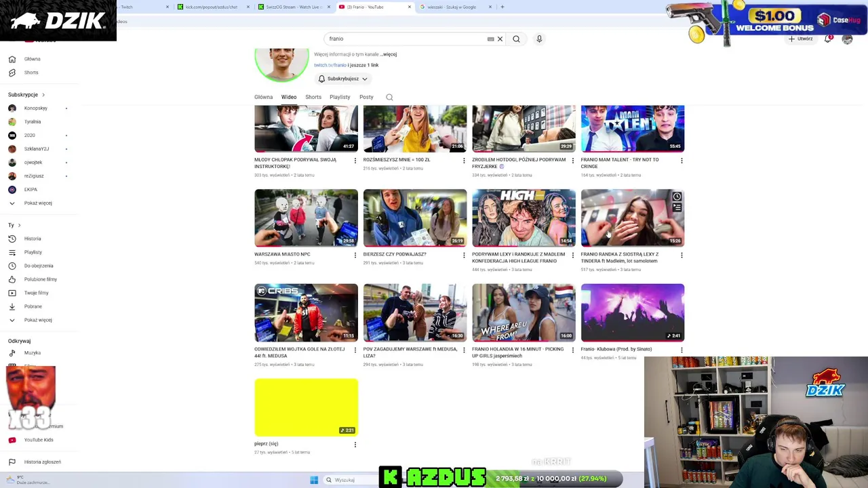Open Konopskyy subscription channel

37,108
